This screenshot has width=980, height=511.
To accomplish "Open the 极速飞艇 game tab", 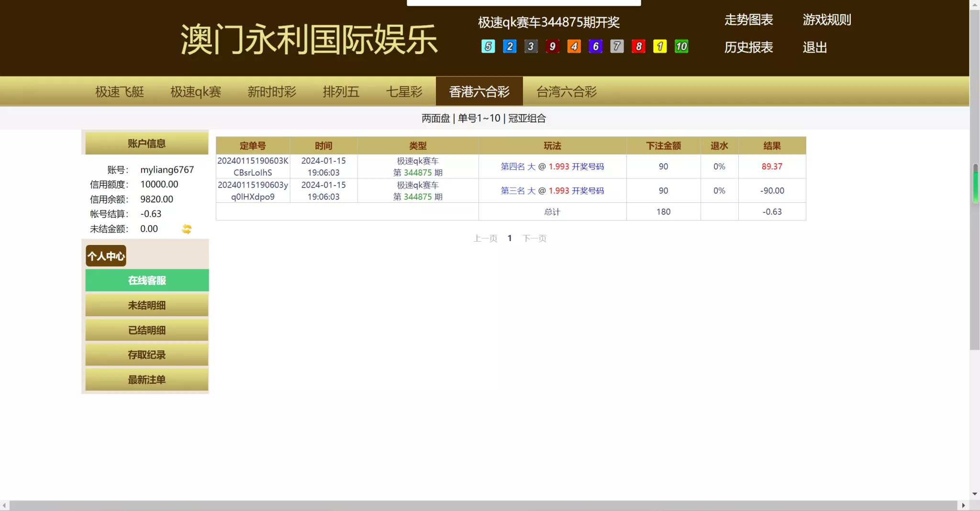I will tap(119, 91).
